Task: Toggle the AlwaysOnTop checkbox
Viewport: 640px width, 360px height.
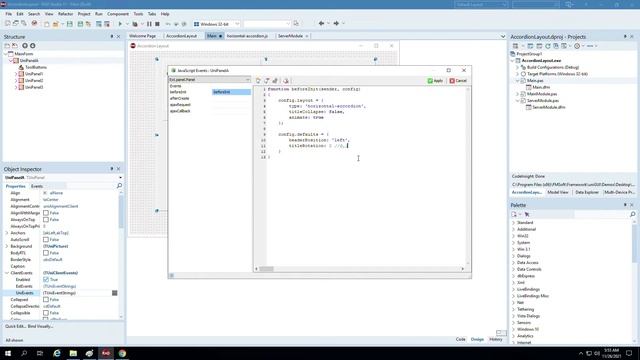Action: point(46,220)
